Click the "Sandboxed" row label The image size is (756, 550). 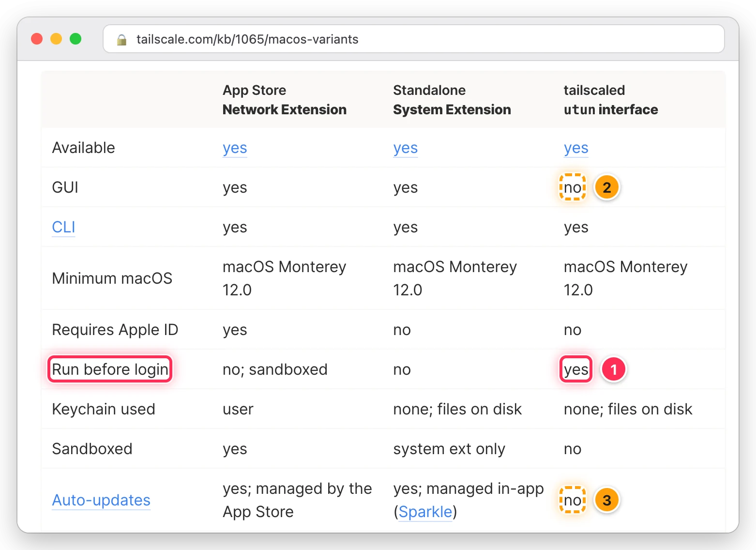point(92,449)
